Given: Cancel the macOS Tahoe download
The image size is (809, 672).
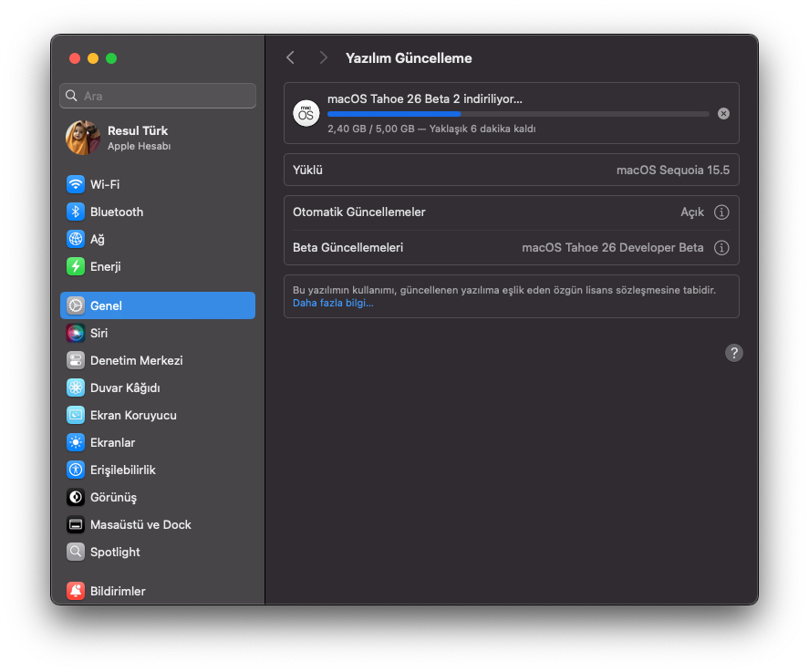Looking at the screenshot, I should click(723, 114).
